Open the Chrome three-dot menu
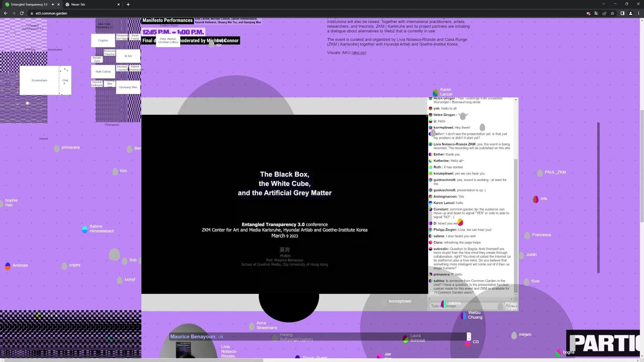Viewport: 644px width, 362px height. [638, 13]
